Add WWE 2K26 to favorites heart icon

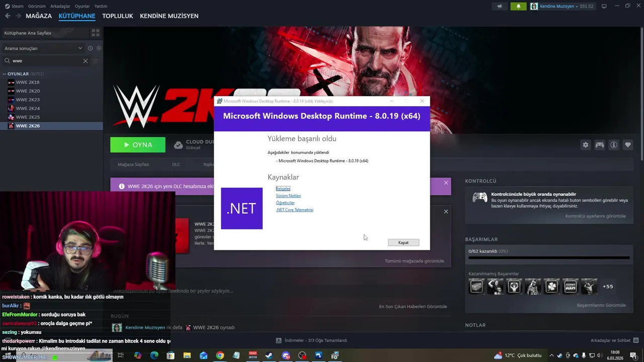(x=628, y=145)
